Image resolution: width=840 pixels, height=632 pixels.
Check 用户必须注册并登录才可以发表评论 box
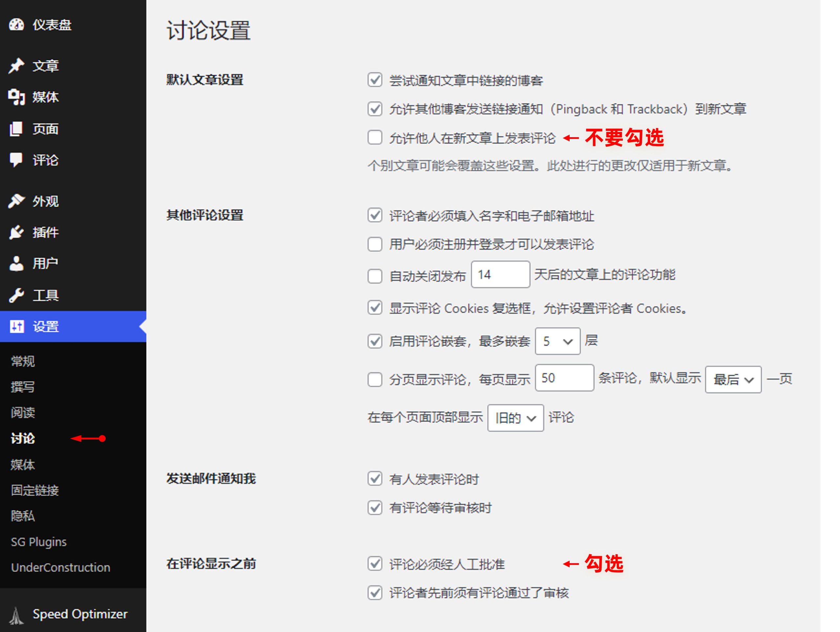point(374,244)
